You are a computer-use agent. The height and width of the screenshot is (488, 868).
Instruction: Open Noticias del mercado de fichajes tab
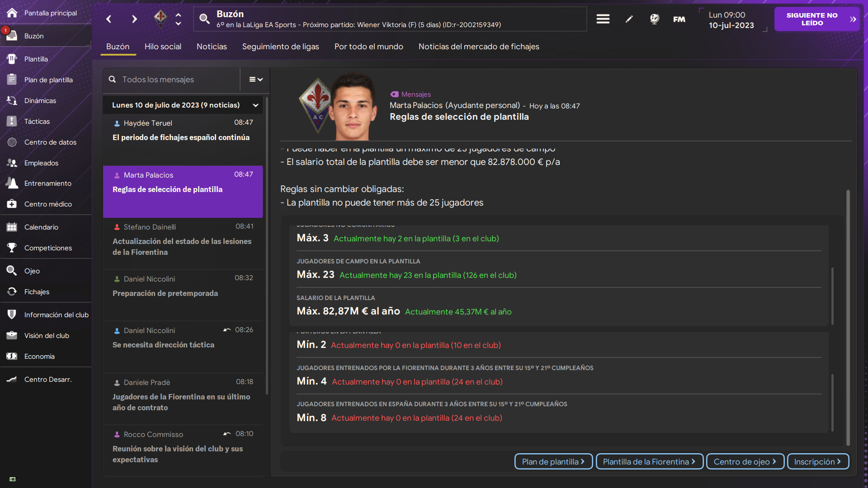coord(478,47)
